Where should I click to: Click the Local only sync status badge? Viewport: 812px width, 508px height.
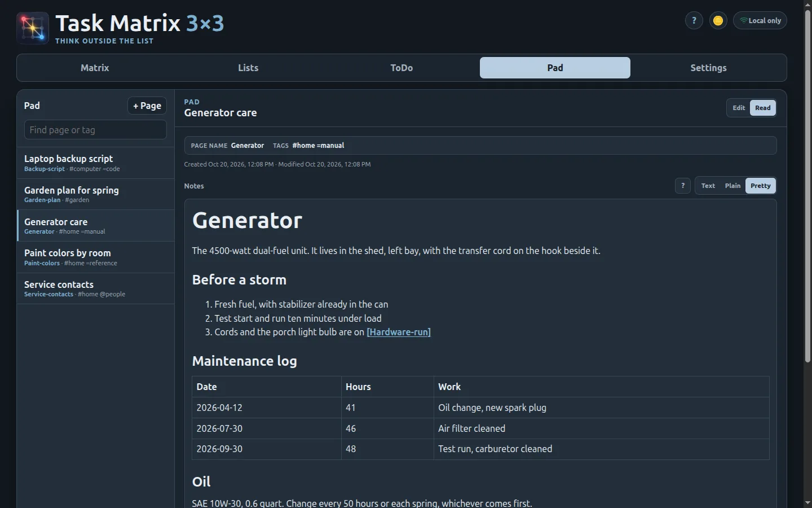coord(760,20)
